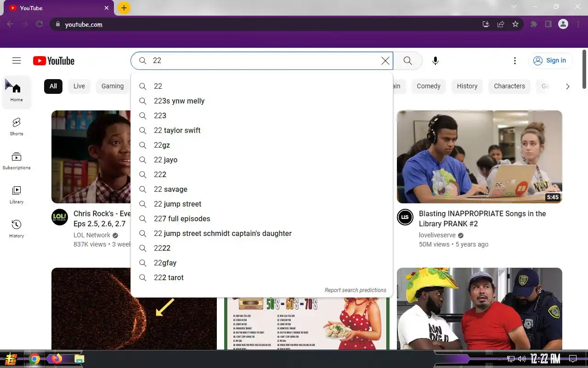Open the Start menu button

11,359
